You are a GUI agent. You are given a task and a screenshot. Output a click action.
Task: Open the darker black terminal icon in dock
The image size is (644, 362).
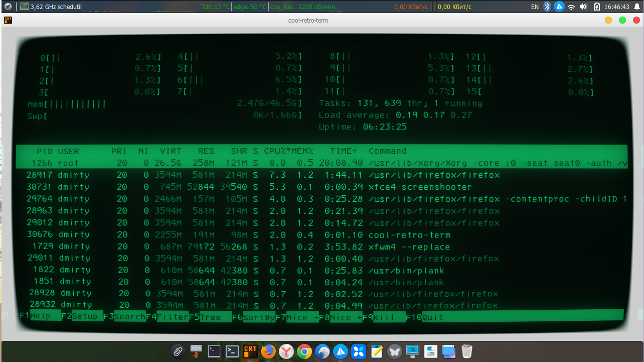[214, 351]
